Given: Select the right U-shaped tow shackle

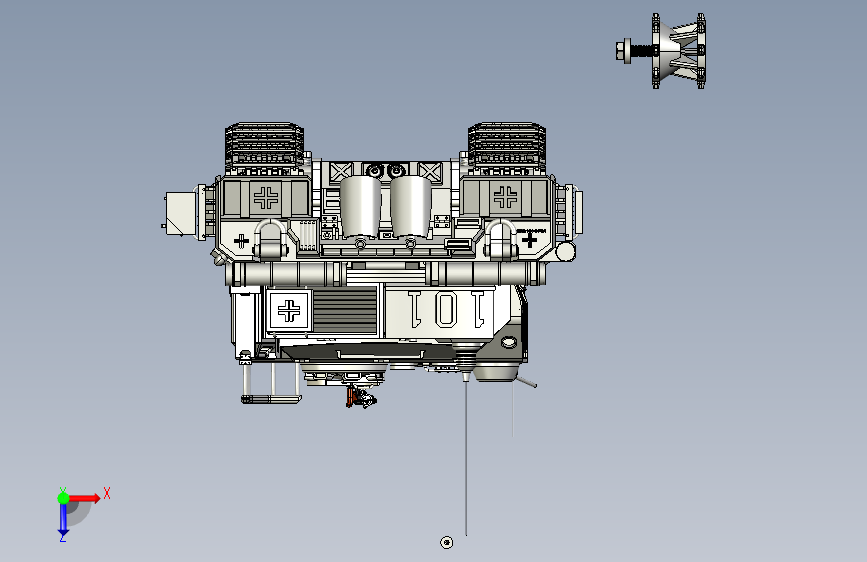Looking at the screenshot, I should coord(501,239).
